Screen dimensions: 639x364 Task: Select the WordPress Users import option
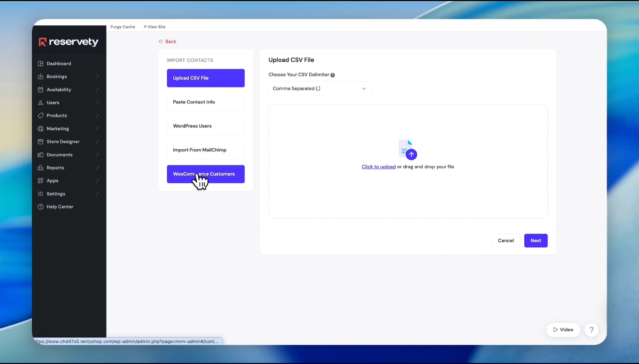(x=206, y=126)
